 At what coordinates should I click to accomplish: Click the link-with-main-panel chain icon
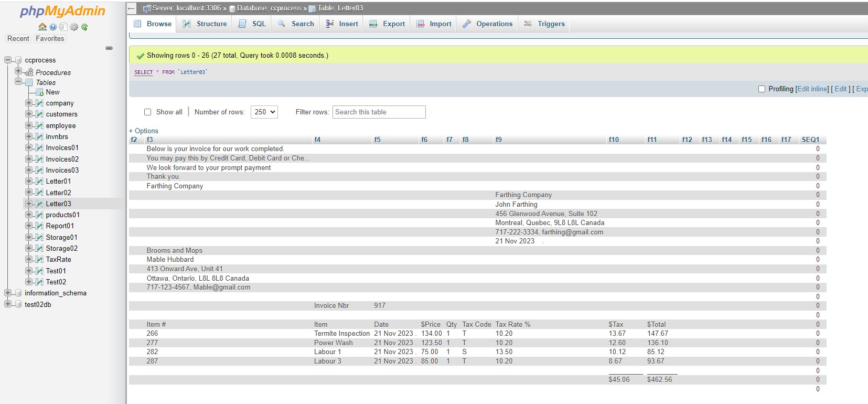click(x=109, y=48)
